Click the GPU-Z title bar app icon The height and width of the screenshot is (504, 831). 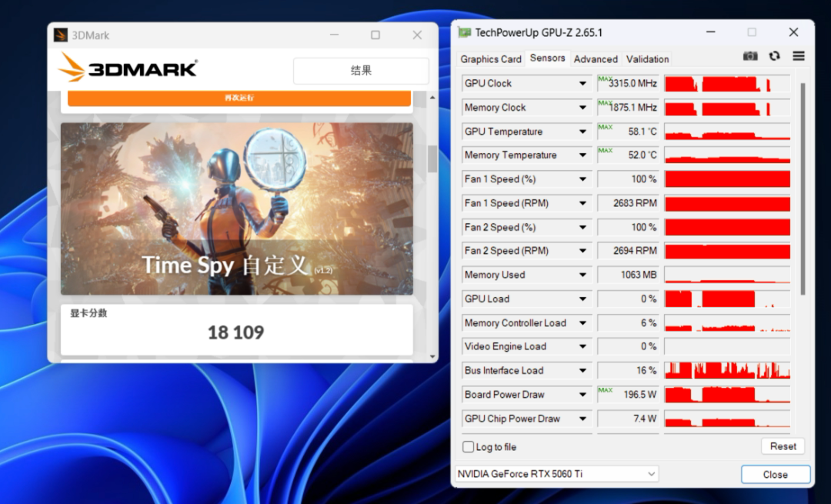pyautogui.click(x=465, y=32)
